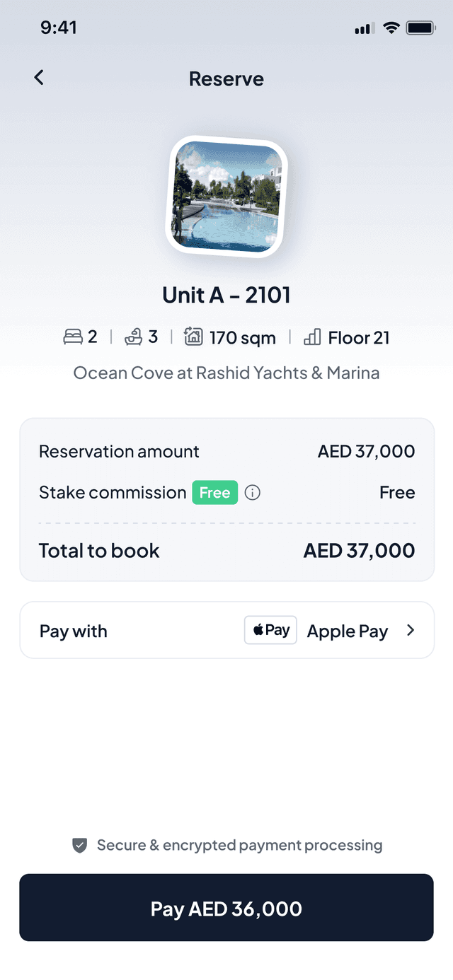Click the area size house icon
This screenshot has height=980, width=453.
[193, 337]
